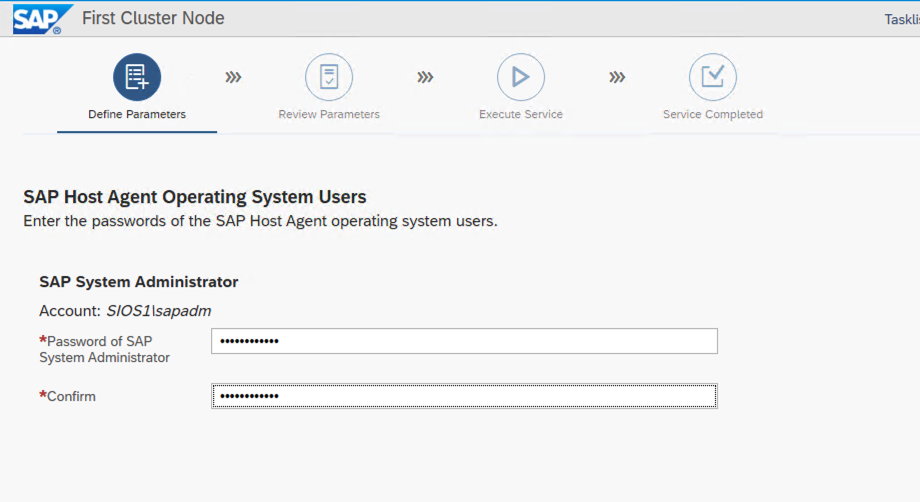The image size is (920, 502).
Task: Click the arrows between Define and Review Parameters
Action: coord(233,77)
